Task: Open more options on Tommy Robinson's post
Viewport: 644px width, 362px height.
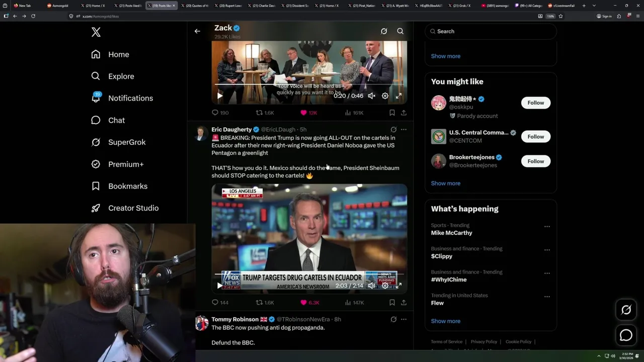Action: (x=404, y=319)
